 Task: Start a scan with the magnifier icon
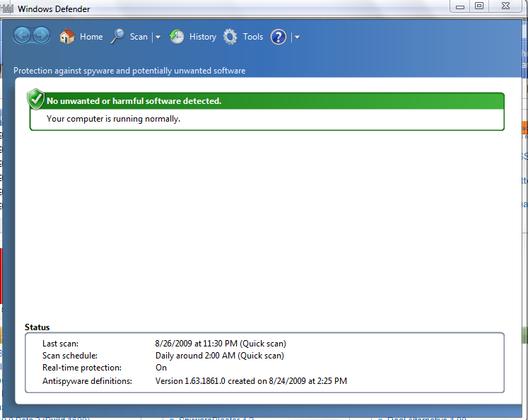point(117,36)
